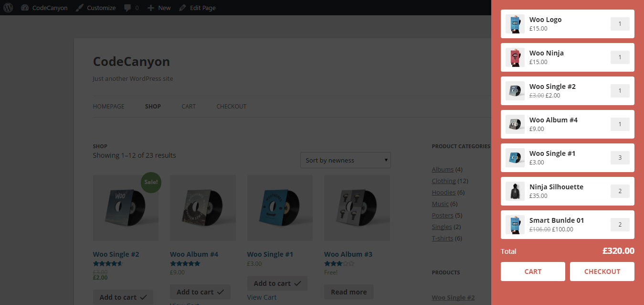Image resolution: width=644 pixels, height=305 pixels.
Task: Open the HOMEPAGE navigation item
Action: point(108,106)
